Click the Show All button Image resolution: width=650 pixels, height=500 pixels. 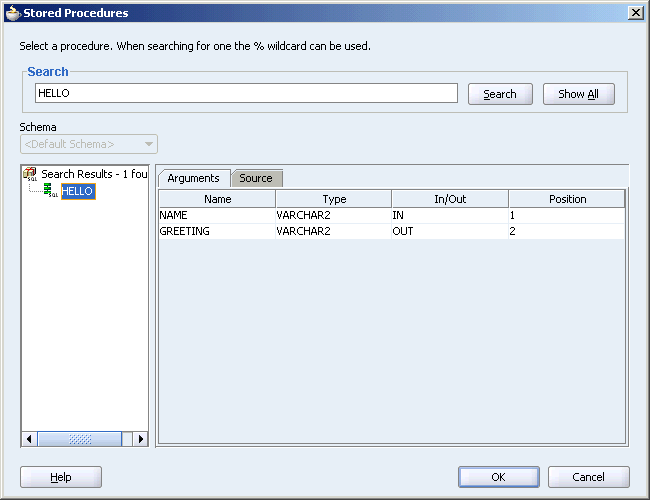[578, 94]
